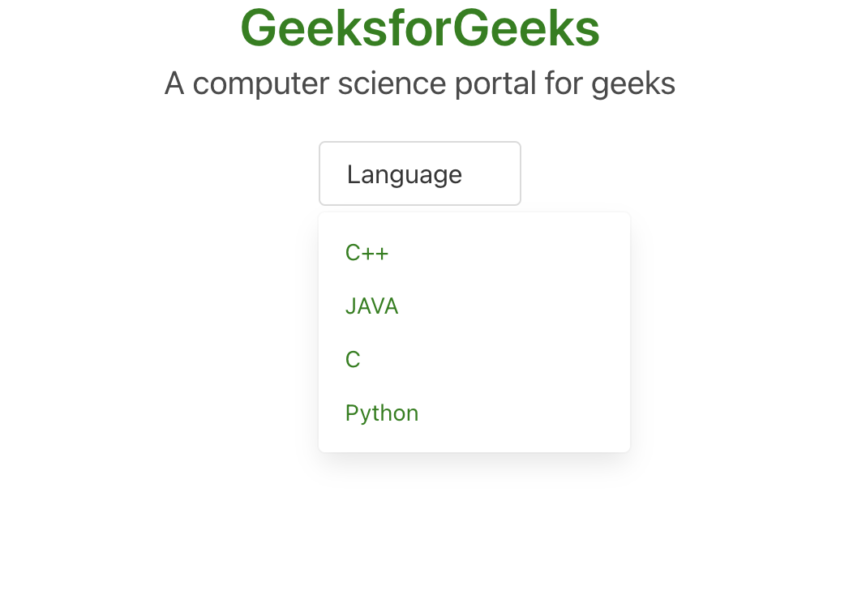Click the GeeksforGeeks heading
Screen dimensions: 866x616
tap(420, 28)
